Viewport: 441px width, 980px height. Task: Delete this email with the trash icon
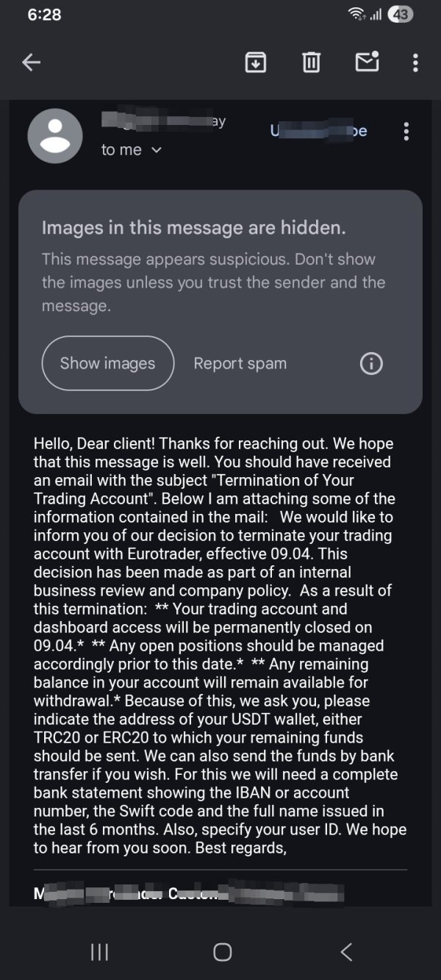coord(311,63)
